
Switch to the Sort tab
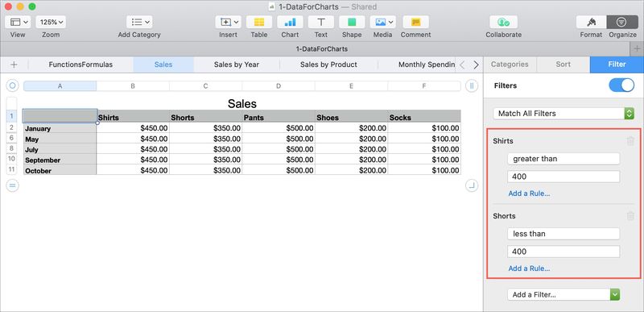563,64
